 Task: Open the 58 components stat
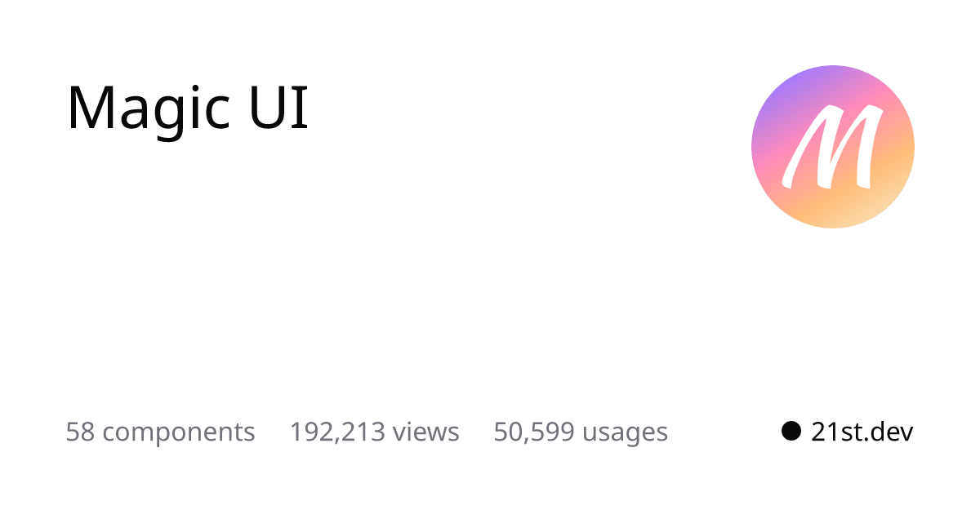coord(160,432)
